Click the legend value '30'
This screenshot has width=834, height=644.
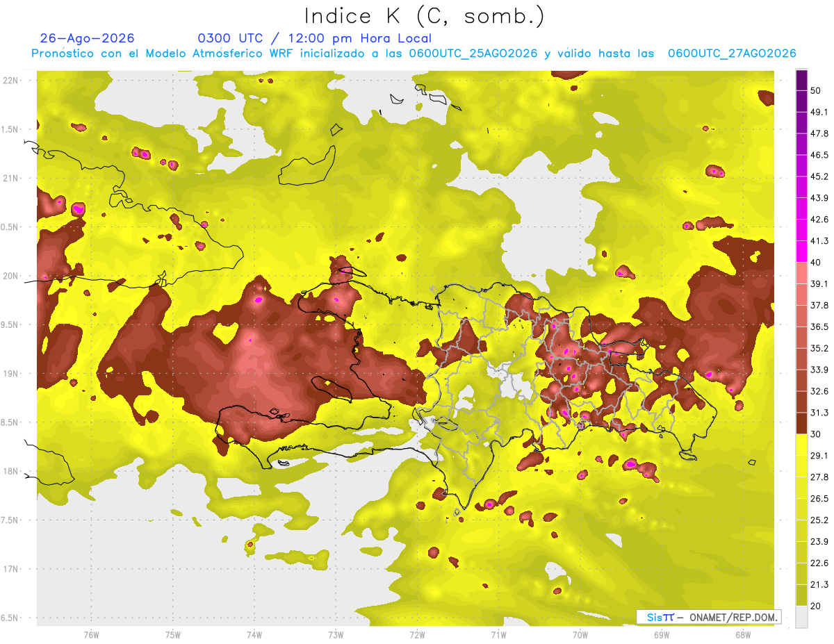click(x=816, y=434)
